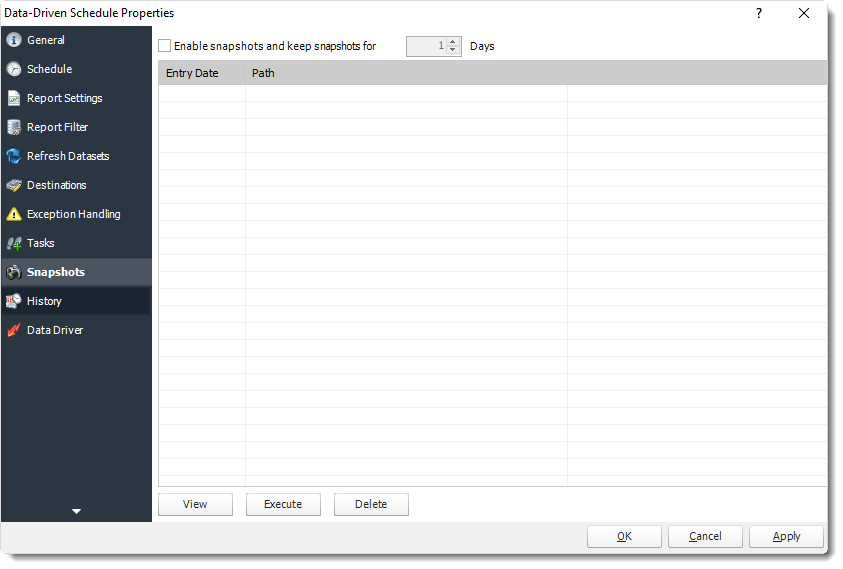The width and height of the screenshot is (843, 569).
Task: Click the Tasks icon
Action: pos(14,243)
